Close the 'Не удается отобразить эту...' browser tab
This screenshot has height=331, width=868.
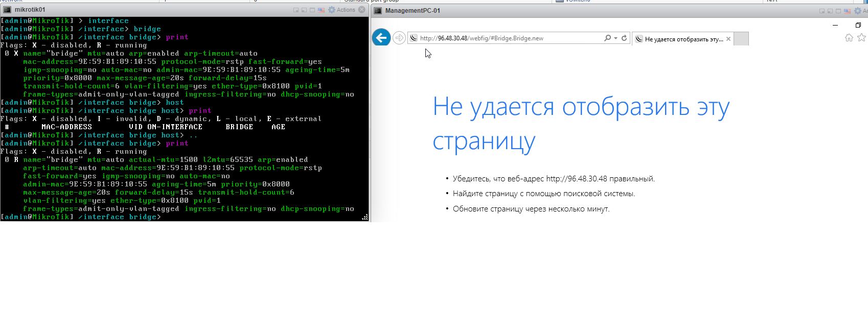(728, 39)
